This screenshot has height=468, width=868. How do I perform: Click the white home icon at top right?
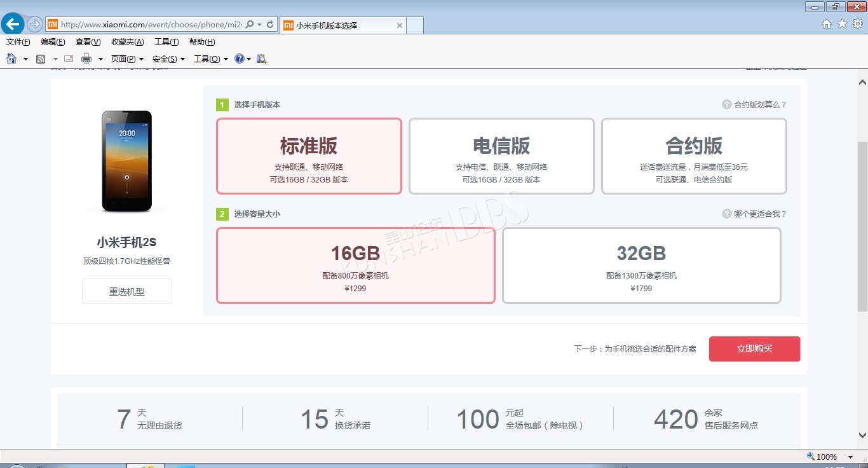click(827, 24)
